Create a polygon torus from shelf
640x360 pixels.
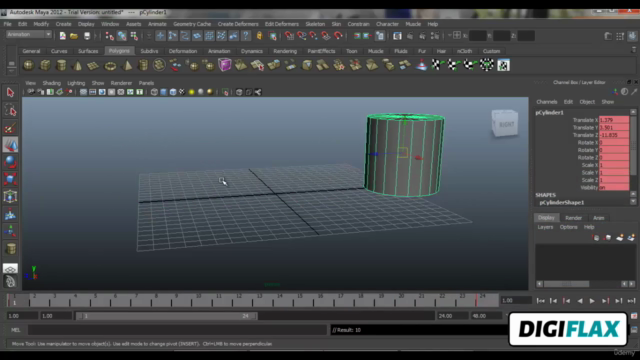[x=110, y=65]
